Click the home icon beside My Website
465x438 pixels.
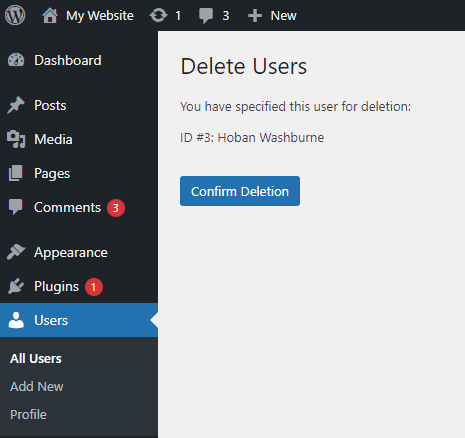click(x=50, y=15)
